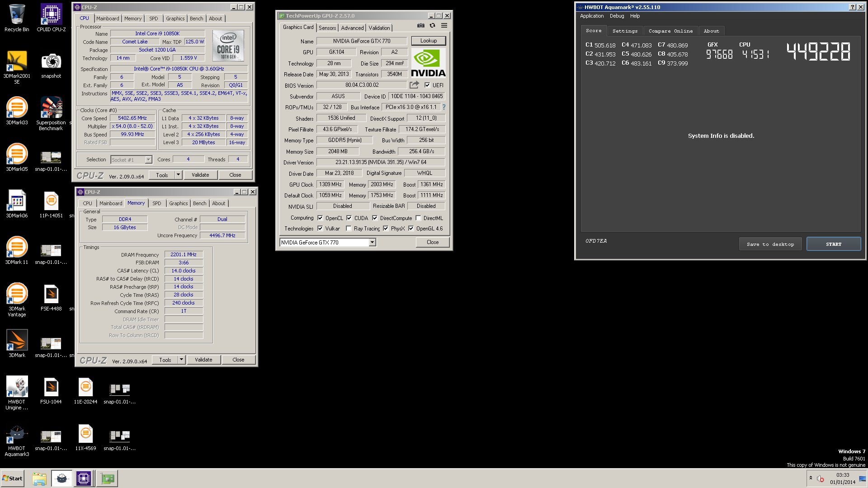The width and height of the screenshot is (868, 488).
Task: Launch the Superposition Benchmark desktop icon
Action: point(51,114)
